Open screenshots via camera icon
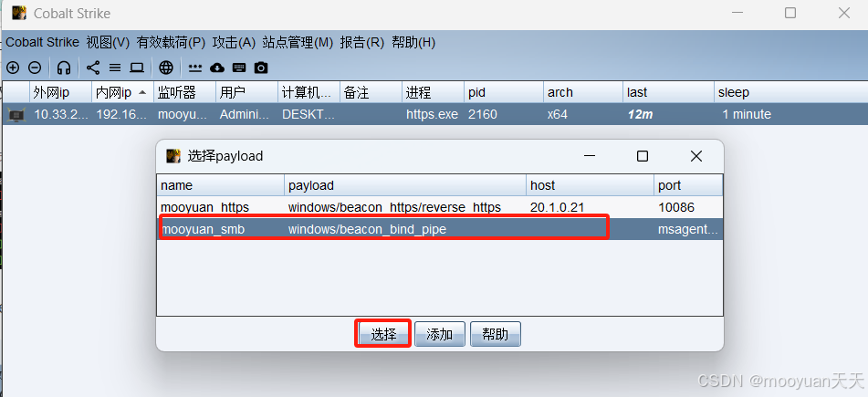 pyautogui.click(x=261, y=68)
